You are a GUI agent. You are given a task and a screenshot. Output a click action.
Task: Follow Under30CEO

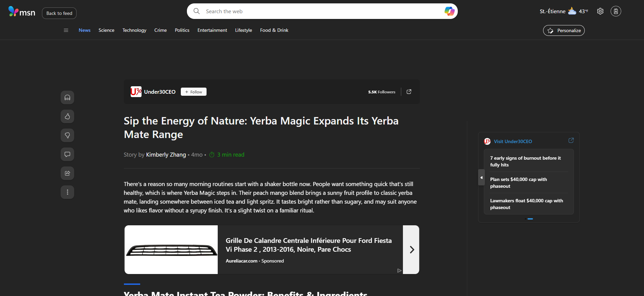tap(194, 92)
